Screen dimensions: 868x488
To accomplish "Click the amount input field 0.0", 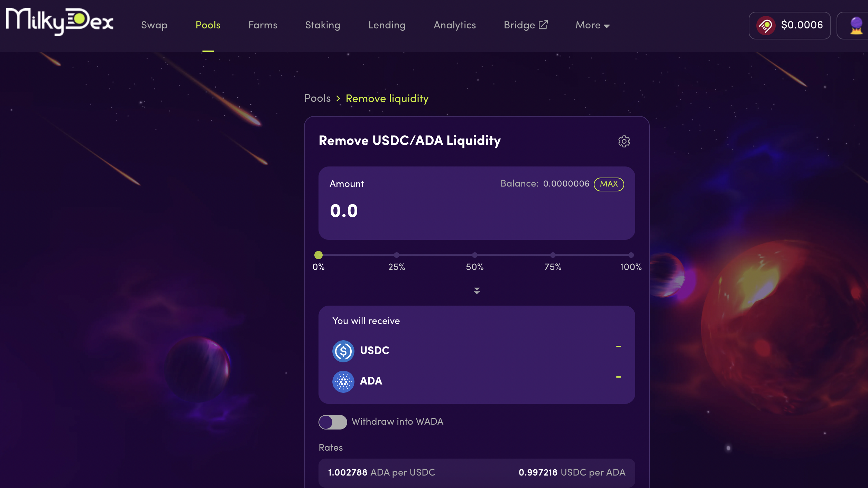I will click(x=477, y=211).
